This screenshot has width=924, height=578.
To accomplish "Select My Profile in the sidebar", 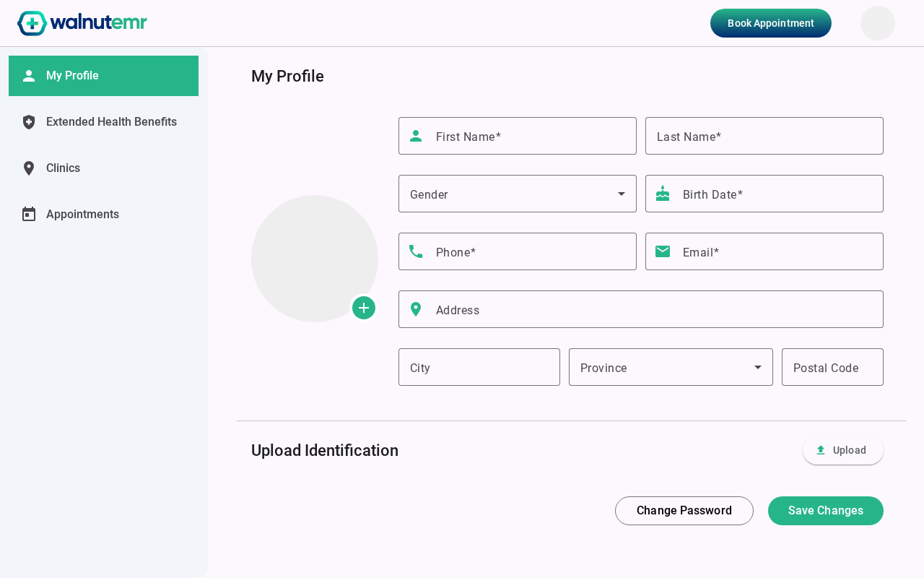I will [x=103, y=76].
